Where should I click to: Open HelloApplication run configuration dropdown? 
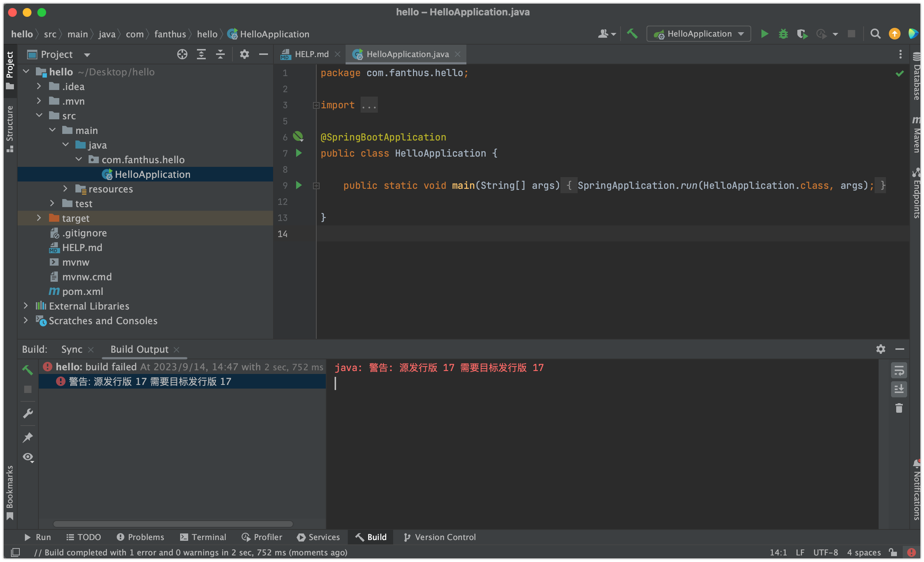[698, 34]
